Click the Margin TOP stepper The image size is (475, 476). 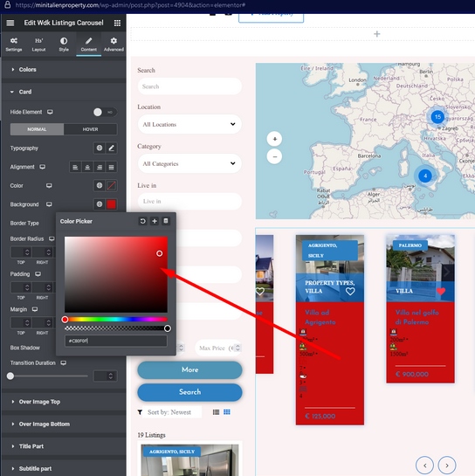tap(27, 322)
